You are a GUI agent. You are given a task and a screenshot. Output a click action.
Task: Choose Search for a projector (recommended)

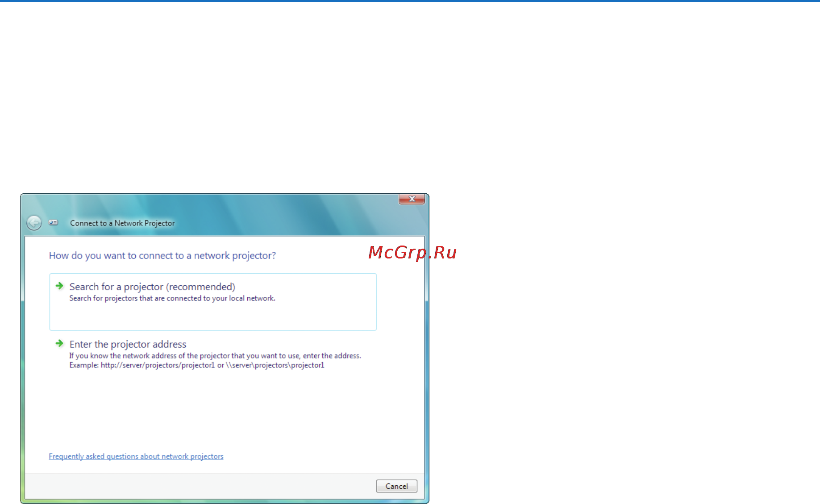[x=213, y=302]
